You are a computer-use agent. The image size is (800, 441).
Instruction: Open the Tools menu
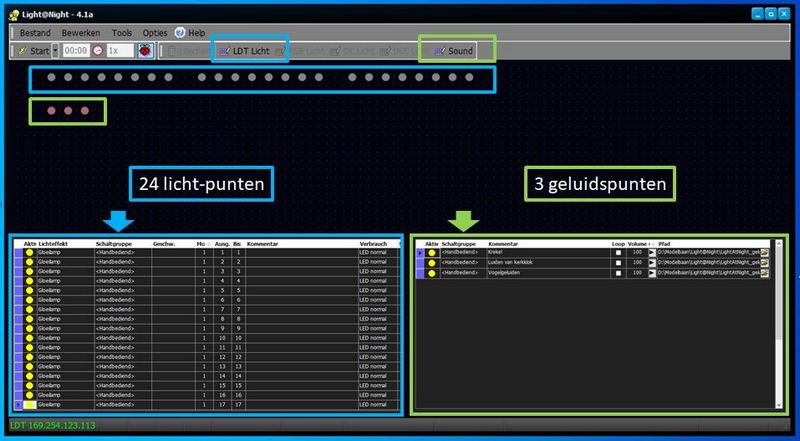click(122, 33)
